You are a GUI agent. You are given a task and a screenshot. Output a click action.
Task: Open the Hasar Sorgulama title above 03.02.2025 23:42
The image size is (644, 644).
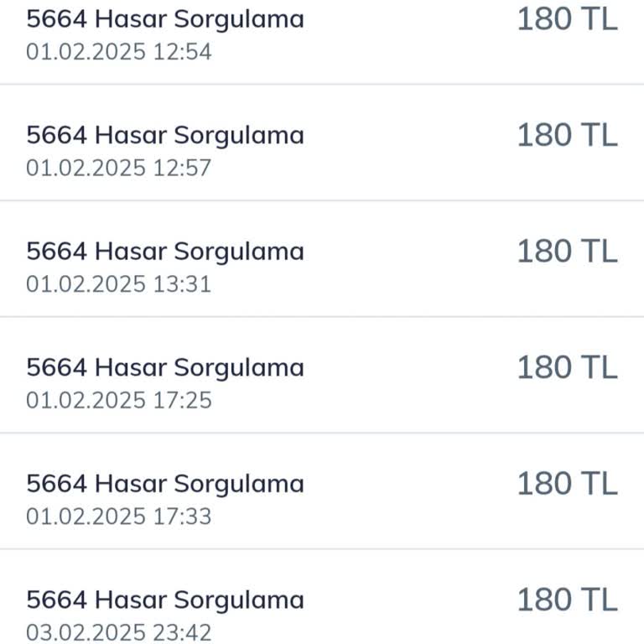click(165, 600)
